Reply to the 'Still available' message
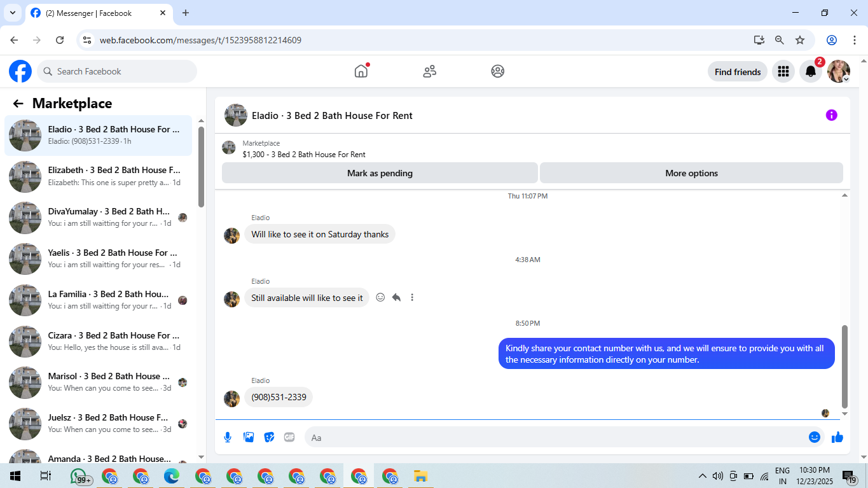 (x=396, y=297)
